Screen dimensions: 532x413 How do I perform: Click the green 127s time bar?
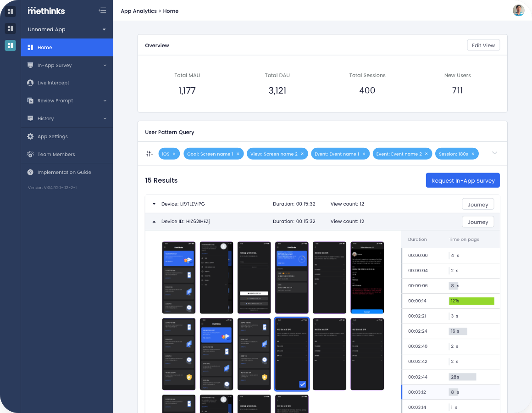coord(471,301)
